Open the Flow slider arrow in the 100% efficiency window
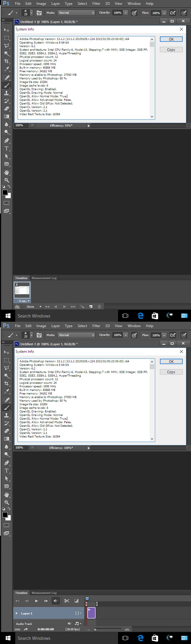The height and width of the screenshot is (644, 191). click(x=164, y=335)
